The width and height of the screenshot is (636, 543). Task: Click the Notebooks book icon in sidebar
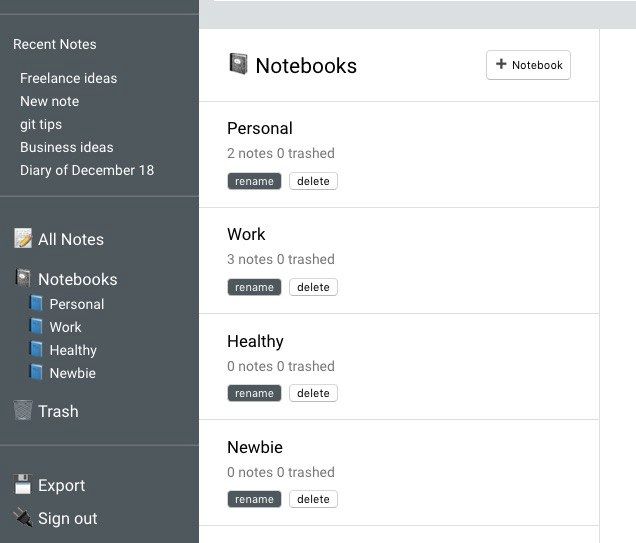coord(23,279)
